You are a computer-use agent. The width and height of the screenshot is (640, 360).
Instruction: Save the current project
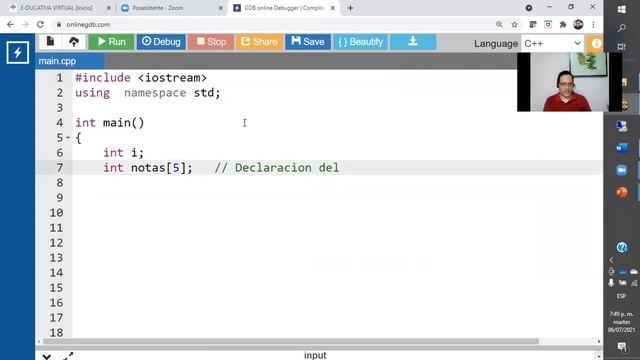(x=308, y=42)
